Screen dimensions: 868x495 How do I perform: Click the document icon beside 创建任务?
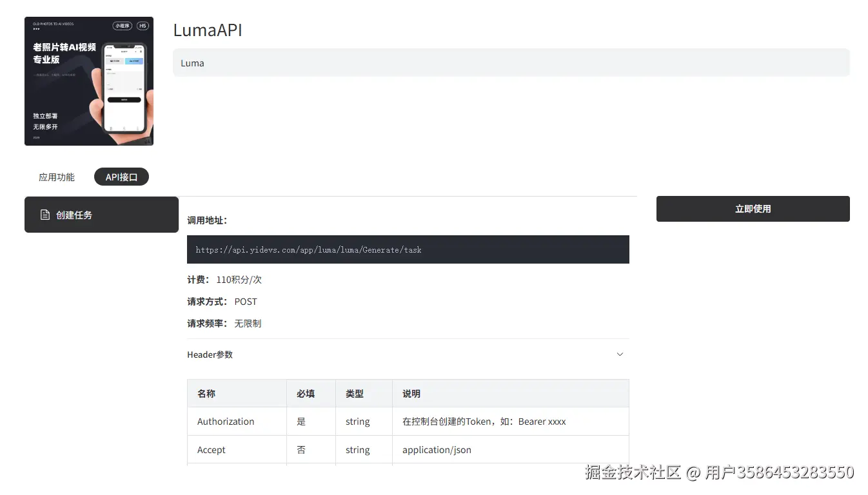(x=45, y=215)
